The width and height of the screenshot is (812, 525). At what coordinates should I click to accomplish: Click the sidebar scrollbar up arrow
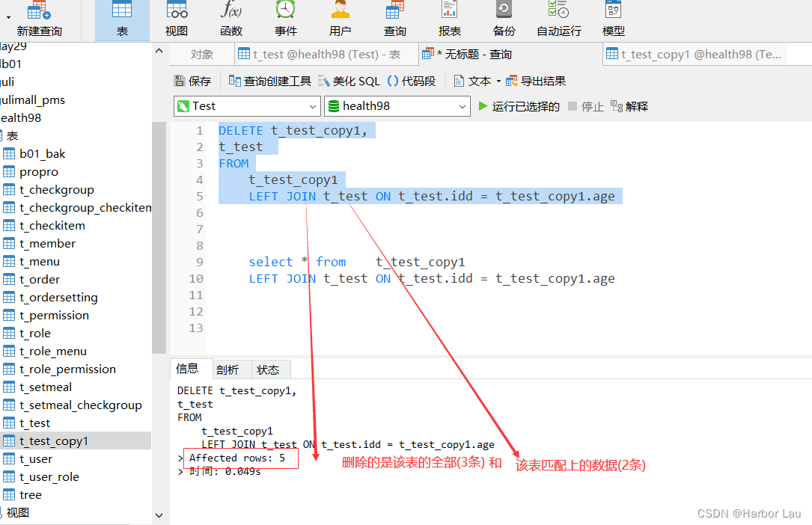pyautogui.click(x=159, y=51)
